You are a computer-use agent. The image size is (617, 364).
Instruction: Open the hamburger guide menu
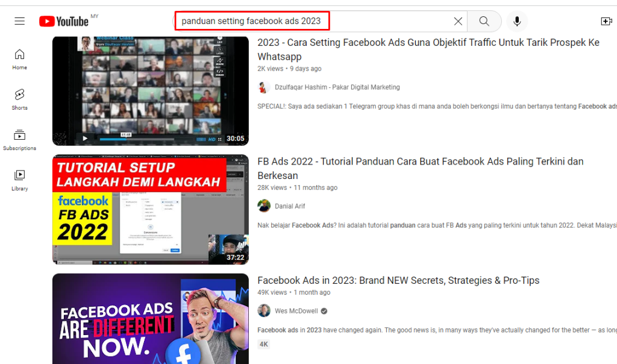[x=20, y=21]
